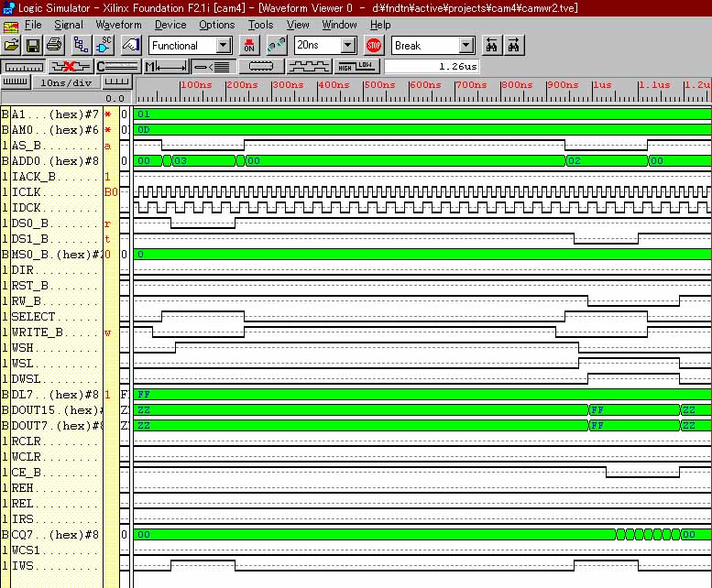Open the Options menu
This screenshot has width=712, height=588.
217,25
